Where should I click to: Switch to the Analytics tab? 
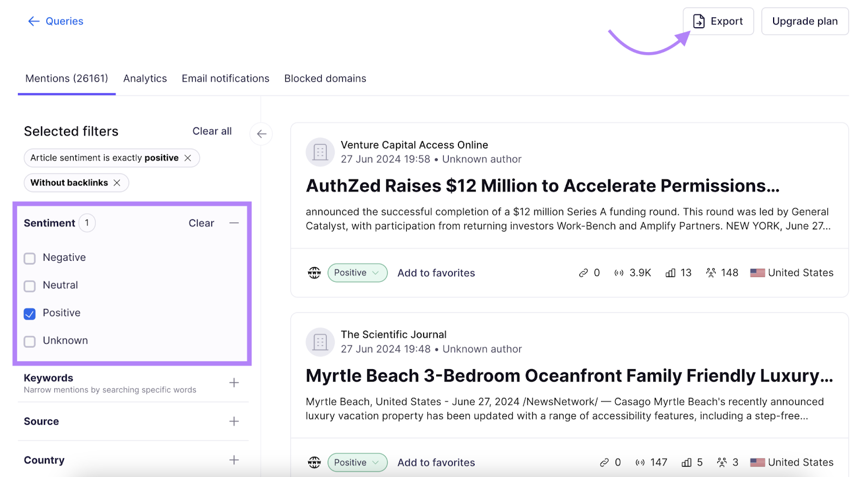coord(145,79)
